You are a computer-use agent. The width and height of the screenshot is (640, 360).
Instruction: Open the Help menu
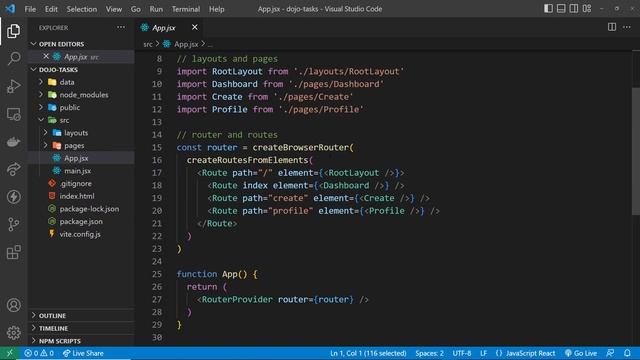point(217,9)
